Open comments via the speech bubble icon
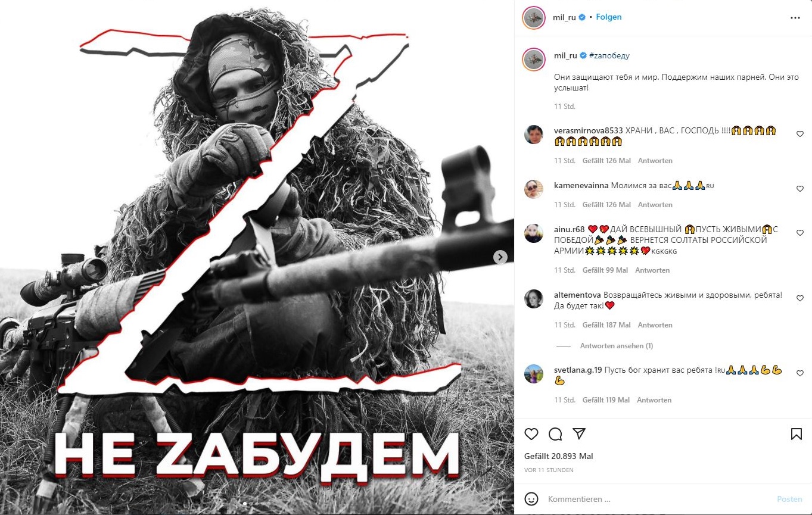Viewport: 812px width, 515px height. click(x=555, y=434)
